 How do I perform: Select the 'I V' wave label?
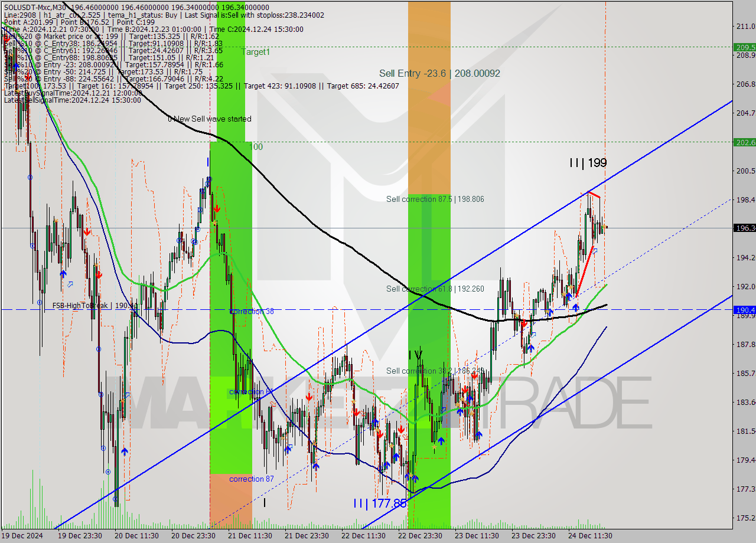[x=416, y=355]
